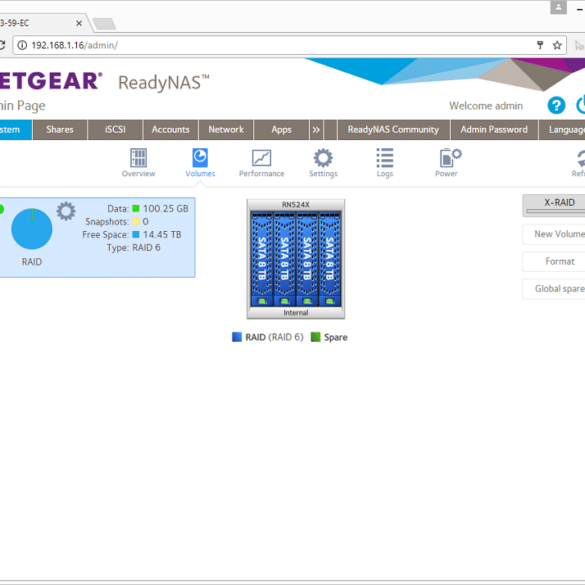Open the Accounts tab
585x585 pixels.
click(171, 129)
